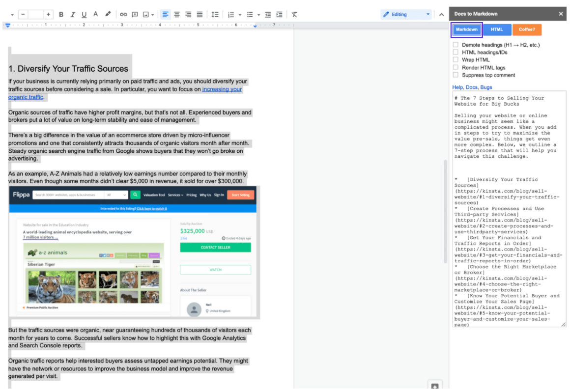Enable the Demote headings checkbox
This screenshot has height=392, width=570.
pyautogui.click(x=456, y=44)
